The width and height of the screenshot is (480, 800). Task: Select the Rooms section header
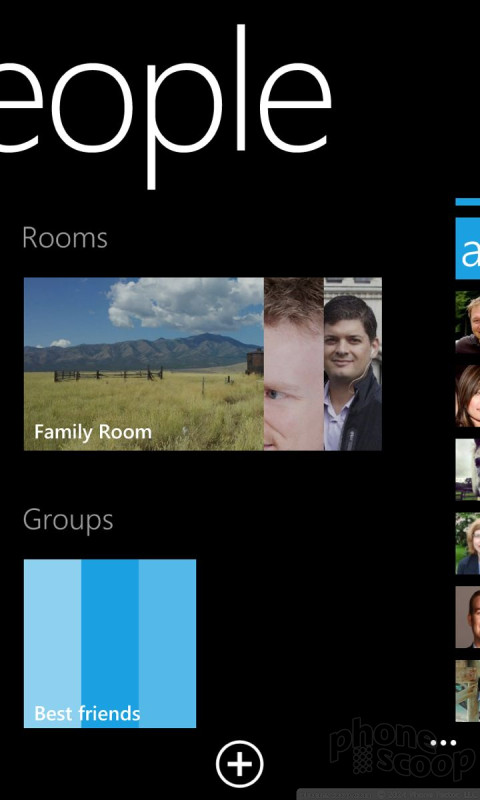(x=65, y=238)
